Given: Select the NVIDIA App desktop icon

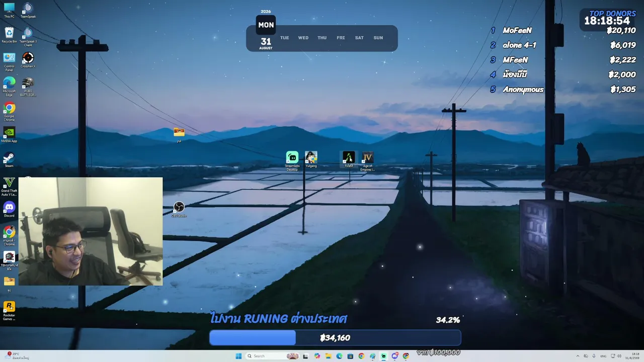Looking at the screenshot, I should [9, 135].
